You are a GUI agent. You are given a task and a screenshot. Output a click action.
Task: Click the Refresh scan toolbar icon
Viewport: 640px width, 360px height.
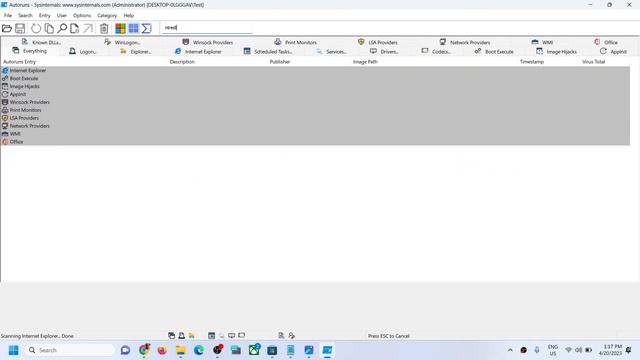click(x=36, y=28)
